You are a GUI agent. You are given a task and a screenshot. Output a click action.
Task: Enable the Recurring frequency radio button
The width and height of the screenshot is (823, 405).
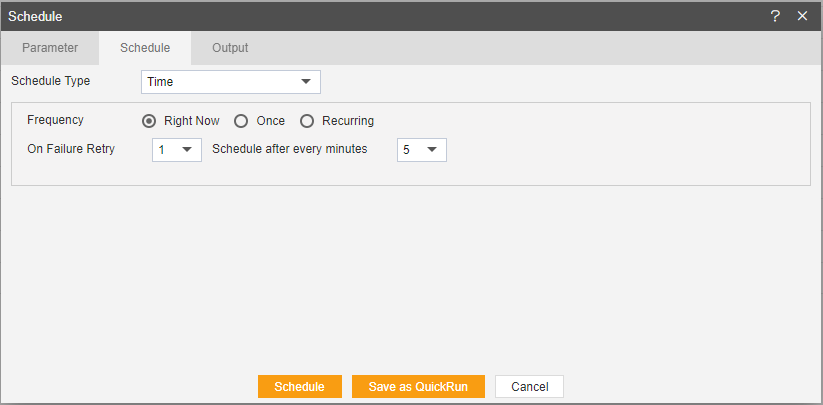307,121
